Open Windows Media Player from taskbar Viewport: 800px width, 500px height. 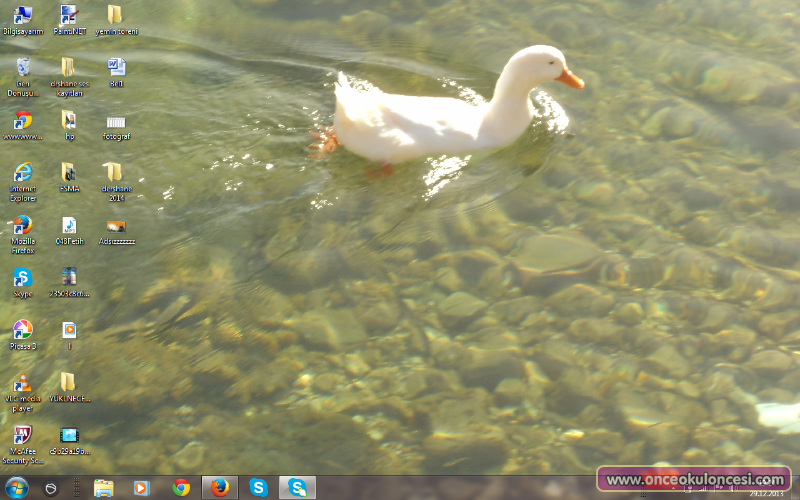pos(141,488)
